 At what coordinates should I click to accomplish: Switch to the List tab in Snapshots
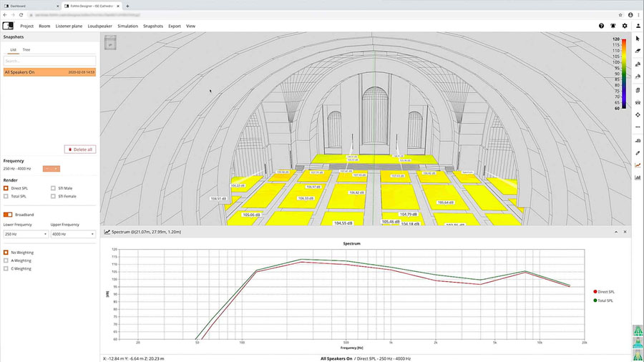pyautogui.click(x=13, y=49)
